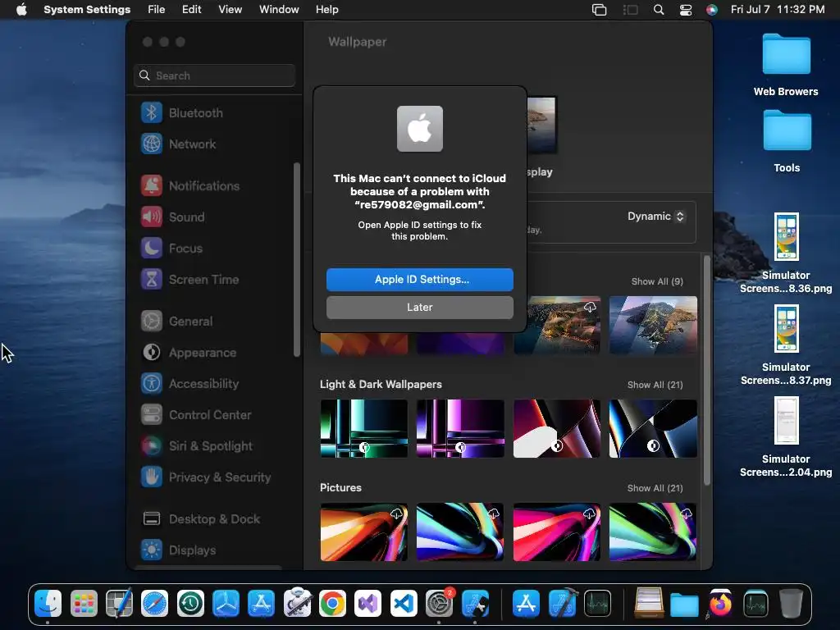This screenshot has height=630, width=840.
Task: Click Show All beside Light & Dark Wallpapers
Action: pos(655,385)
